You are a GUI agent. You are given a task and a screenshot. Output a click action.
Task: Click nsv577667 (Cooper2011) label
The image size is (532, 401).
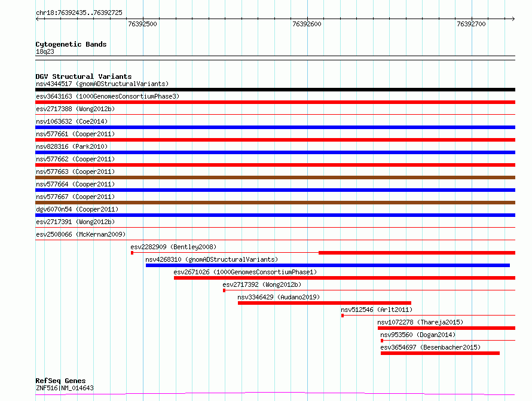click(x=75, y=197)
